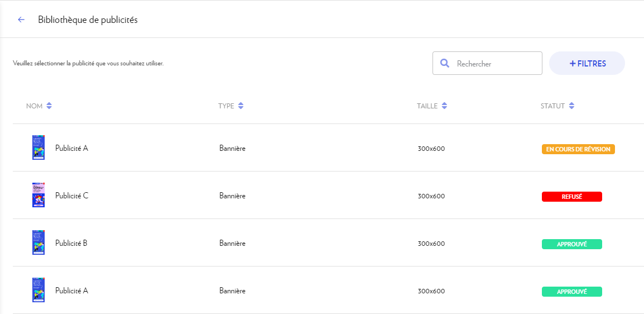Click the magnifying glass search icon
The image size is (644, 314).
445,63
